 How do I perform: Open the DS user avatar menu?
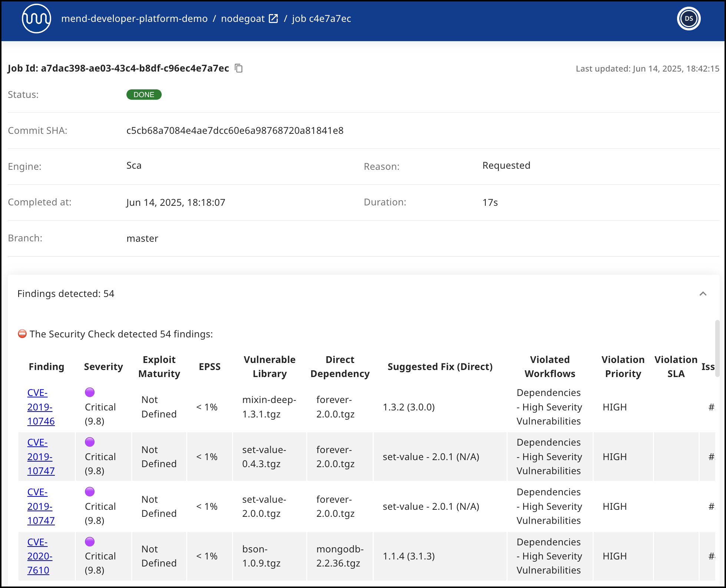[688, 19]
